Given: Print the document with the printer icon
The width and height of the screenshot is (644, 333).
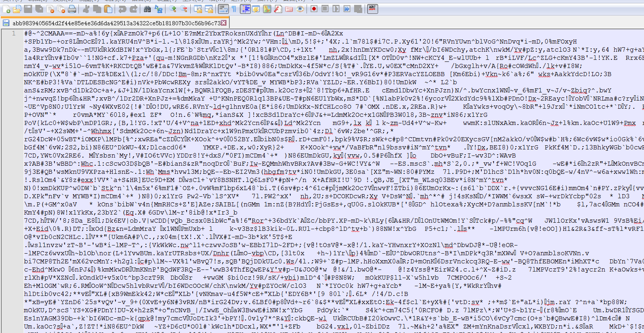Looking at the screenshot, I should pyautogui.click(x=72, y=9).
